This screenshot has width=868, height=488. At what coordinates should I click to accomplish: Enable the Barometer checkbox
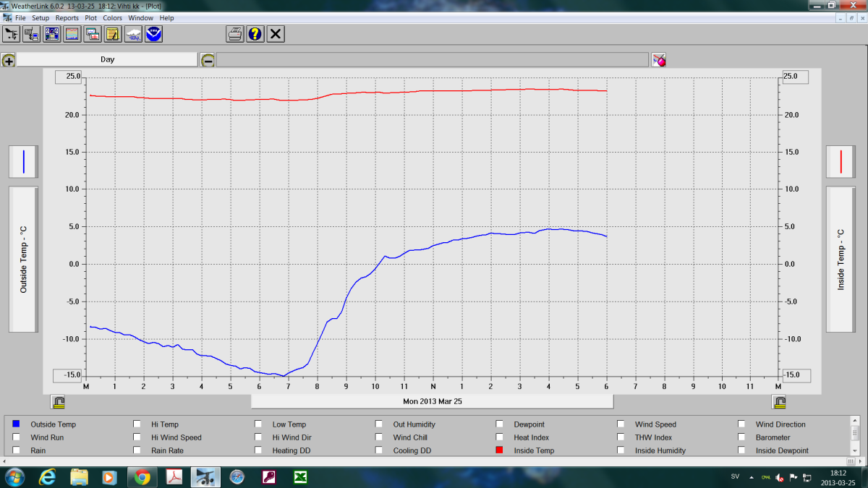click(x=741, y=437)
